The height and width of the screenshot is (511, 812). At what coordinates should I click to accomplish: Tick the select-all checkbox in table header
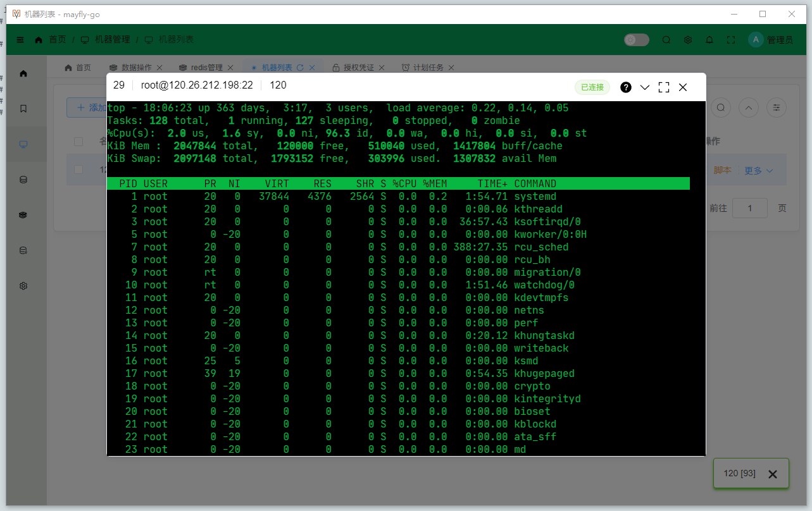coord(78,141)
